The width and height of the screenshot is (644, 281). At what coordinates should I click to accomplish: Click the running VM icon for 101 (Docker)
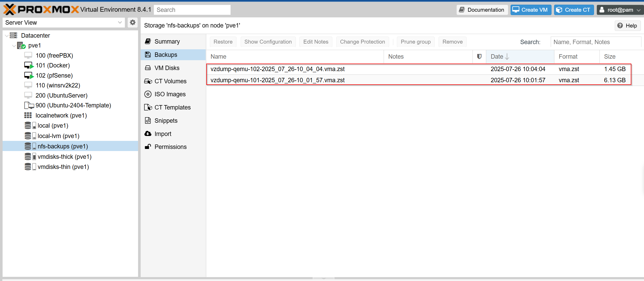(x=29, y=65)
